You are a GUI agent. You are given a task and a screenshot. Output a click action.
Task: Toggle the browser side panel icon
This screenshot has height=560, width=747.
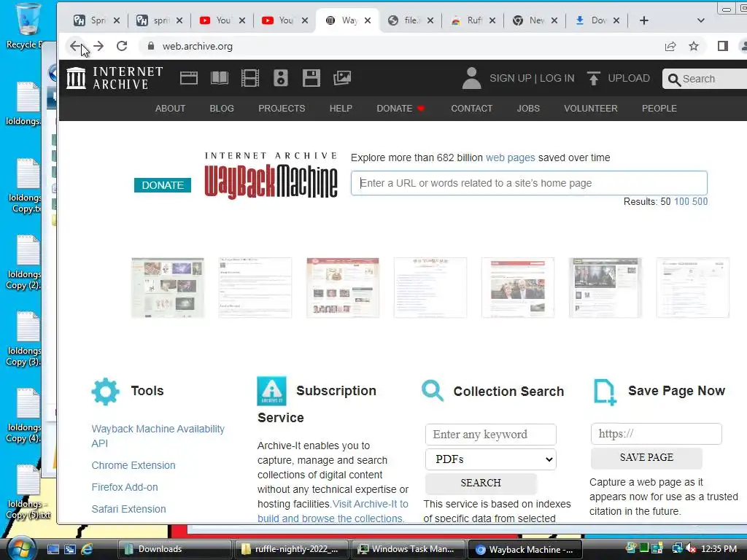[723, 46]
